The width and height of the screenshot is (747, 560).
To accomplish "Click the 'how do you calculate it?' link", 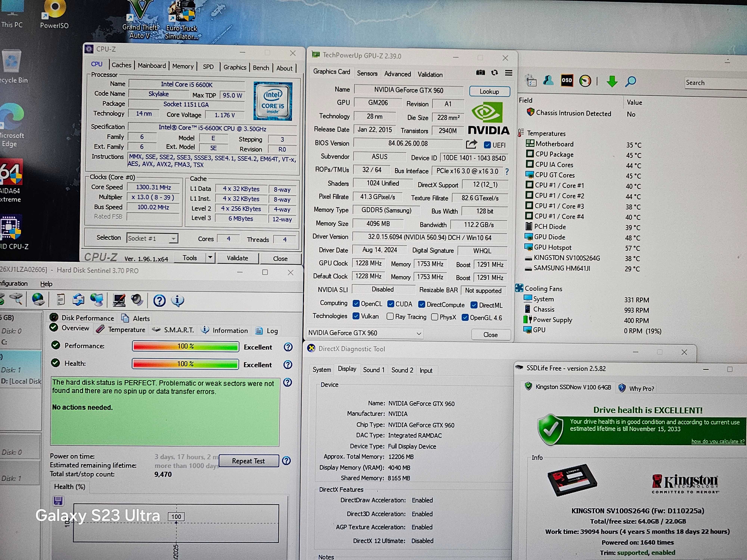I will pos(718,441).
